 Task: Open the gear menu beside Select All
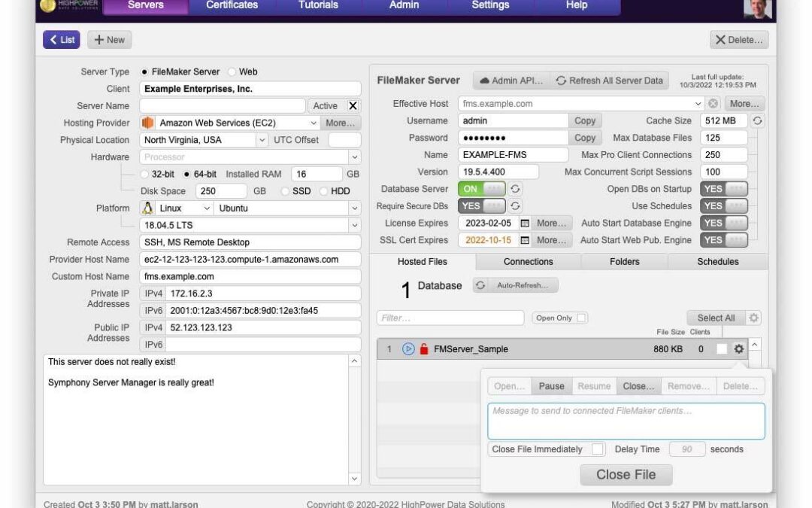pyautogui.click(x=753, y=318)
